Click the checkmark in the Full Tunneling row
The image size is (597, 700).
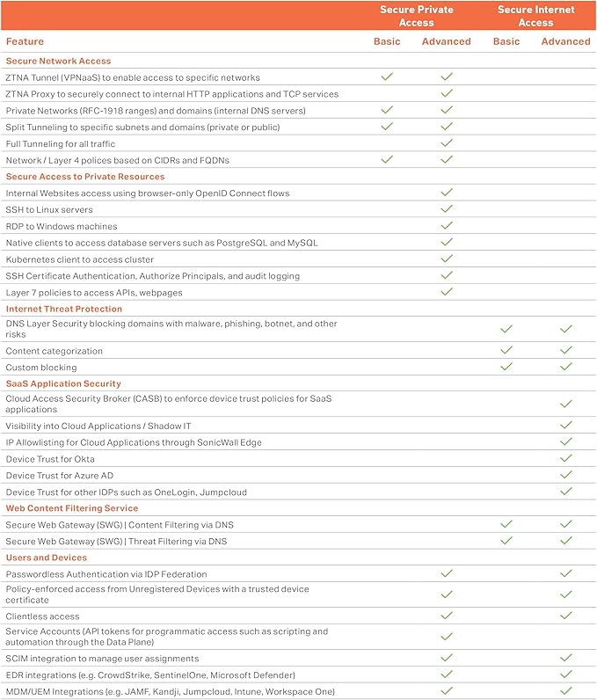pos(447,142)
